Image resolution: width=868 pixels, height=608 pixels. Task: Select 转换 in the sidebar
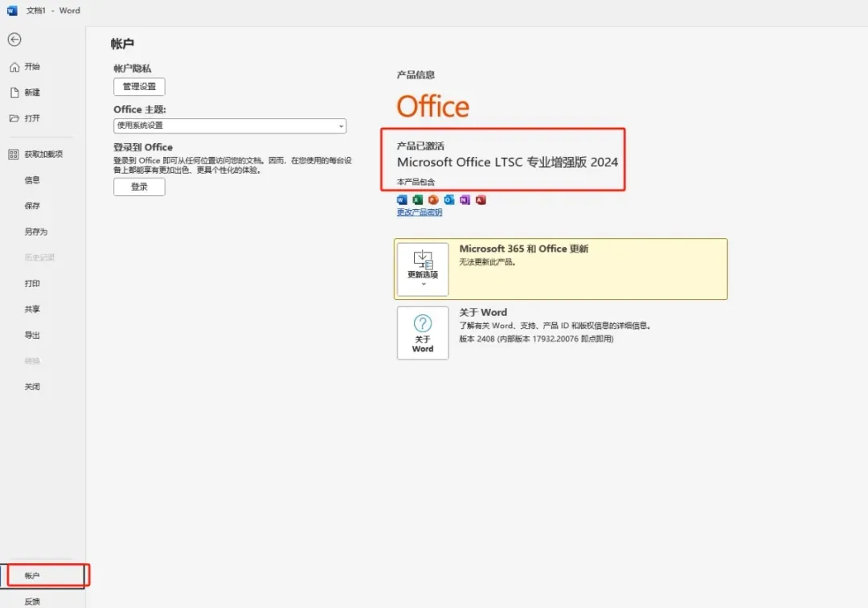[32, 361]
